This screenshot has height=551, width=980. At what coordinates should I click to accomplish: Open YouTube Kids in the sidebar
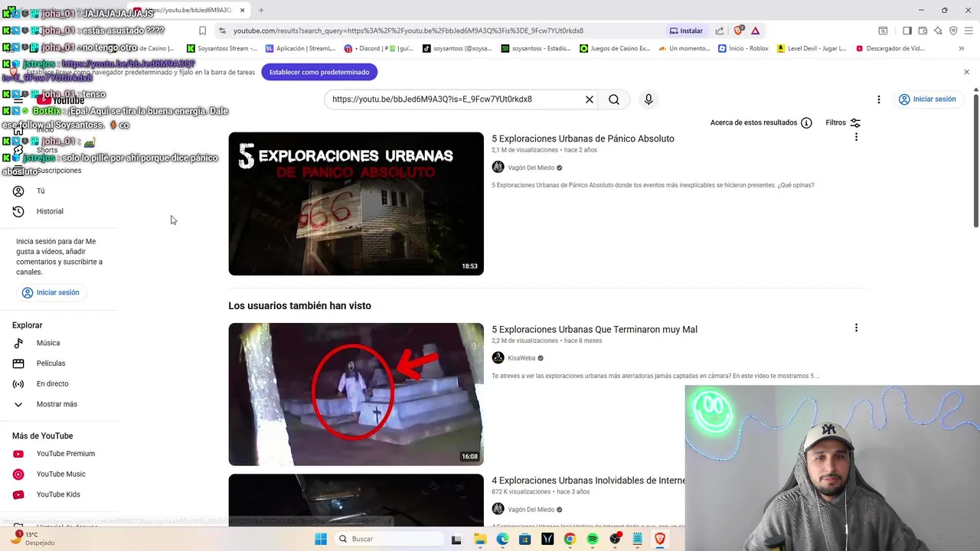[x=58, y=494]
